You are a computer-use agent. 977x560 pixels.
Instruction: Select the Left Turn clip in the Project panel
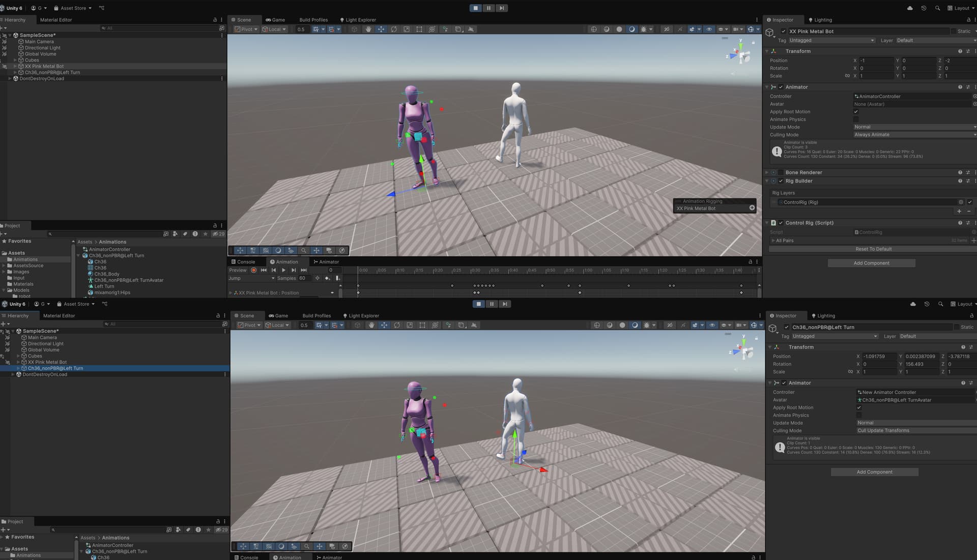point(104,286)
